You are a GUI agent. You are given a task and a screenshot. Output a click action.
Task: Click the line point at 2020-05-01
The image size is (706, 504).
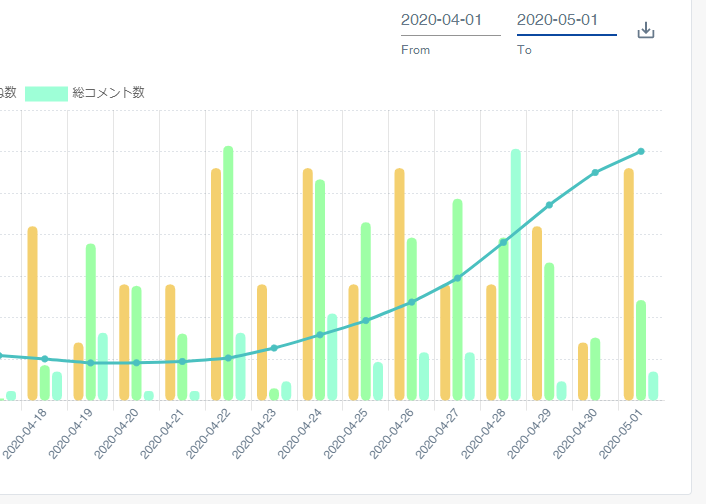click(x=641, y=151)
